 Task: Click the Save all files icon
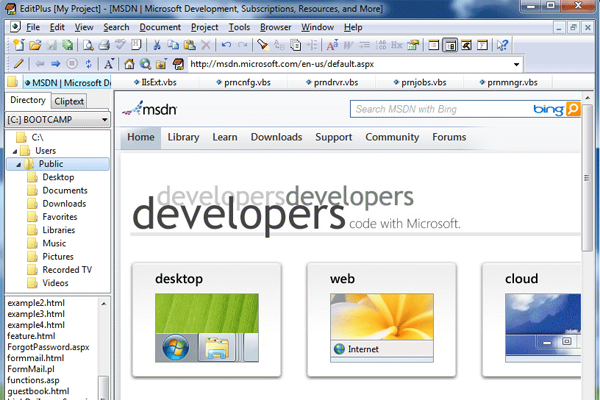tap(68, 45)
